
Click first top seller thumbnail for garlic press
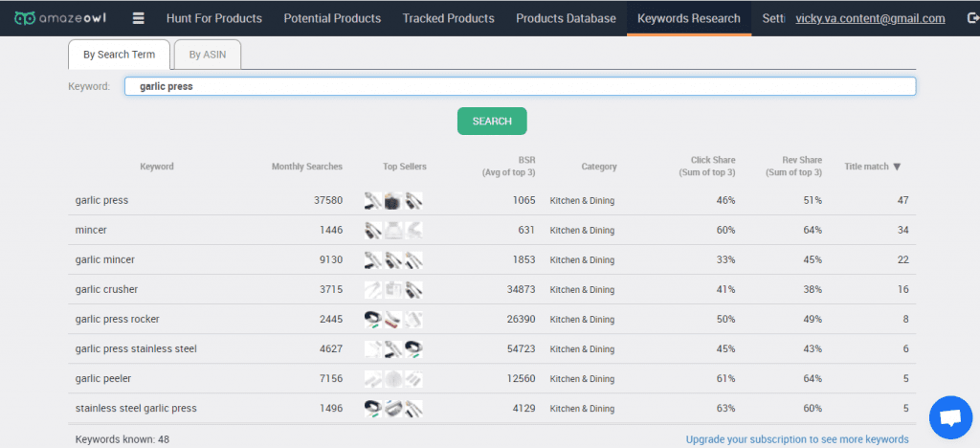pyautogui.click(x=373, y=201)
